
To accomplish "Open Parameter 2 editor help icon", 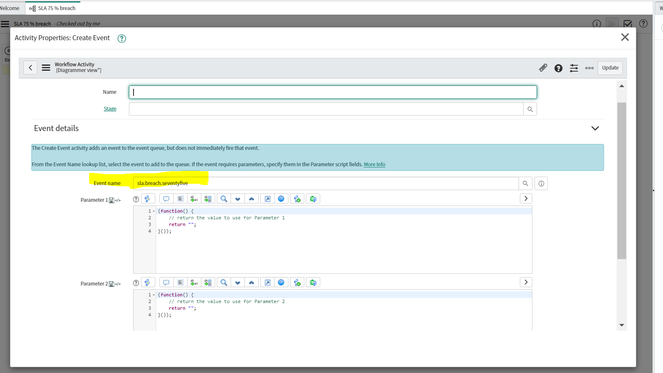I will coord(136,283).
